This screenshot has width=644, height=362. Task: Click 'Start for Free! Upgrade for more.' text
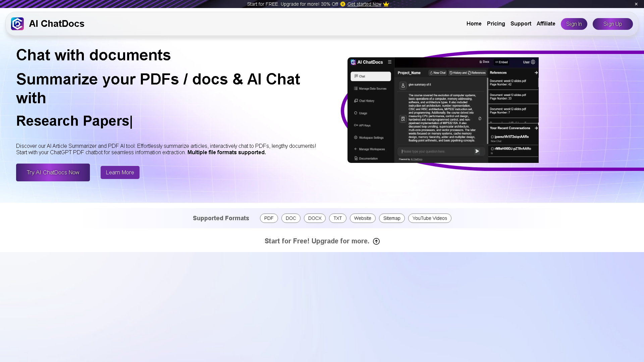[317, 241]
